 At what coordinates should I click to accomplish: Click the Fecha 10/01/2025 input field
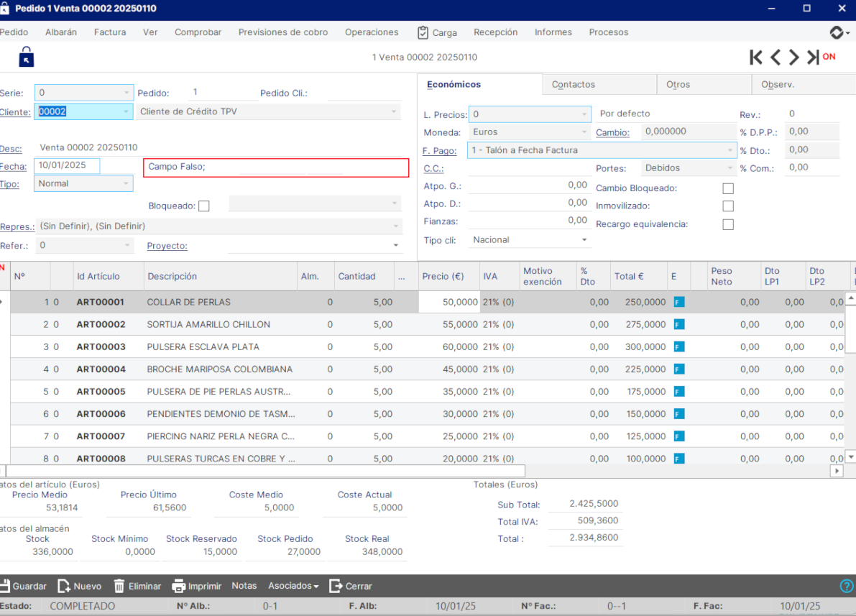pos(67,165)
